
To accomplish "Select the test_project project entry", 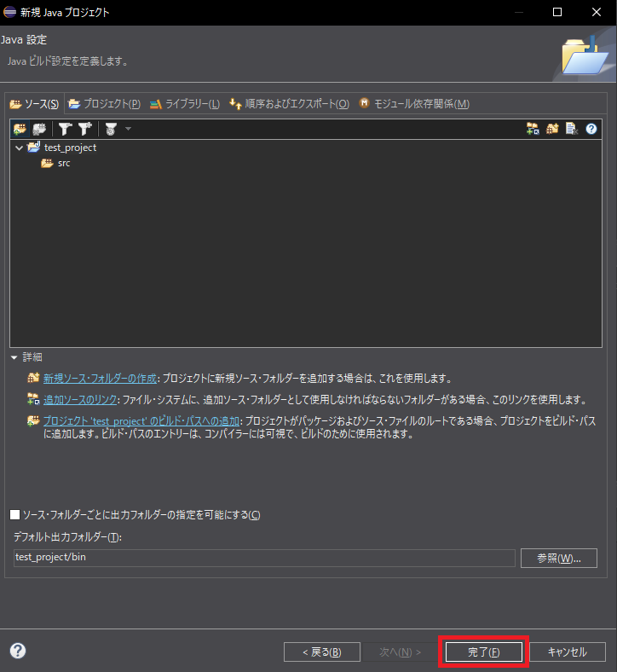I will pos(70,148).
